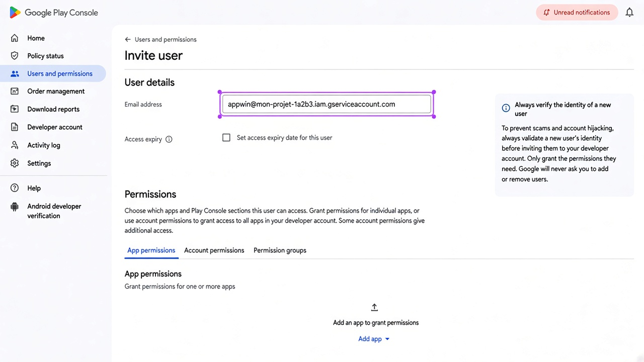644x362 pixels.
Task: Click the Access expiry info icon
Action: (x=169, y=139)
